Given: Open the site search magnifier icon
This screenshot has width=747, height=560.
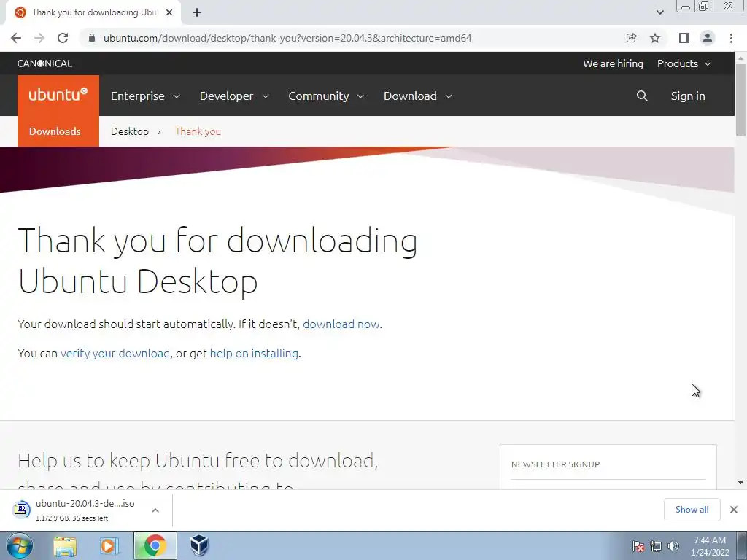Looking at the screenshot, I should [642, 96].
